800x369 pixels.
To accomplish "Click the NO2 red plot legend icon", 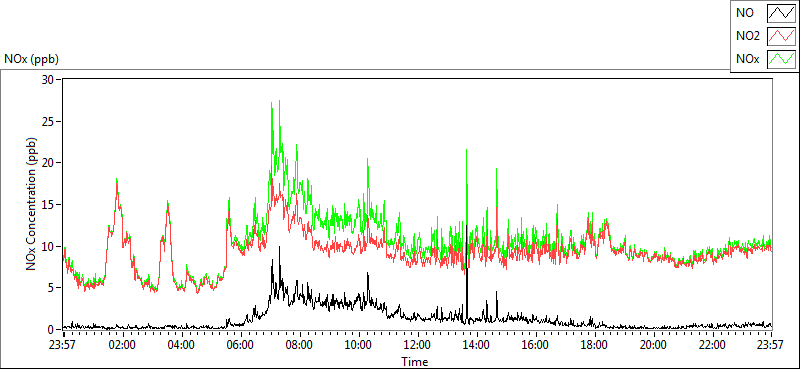I will coord(781,36).
